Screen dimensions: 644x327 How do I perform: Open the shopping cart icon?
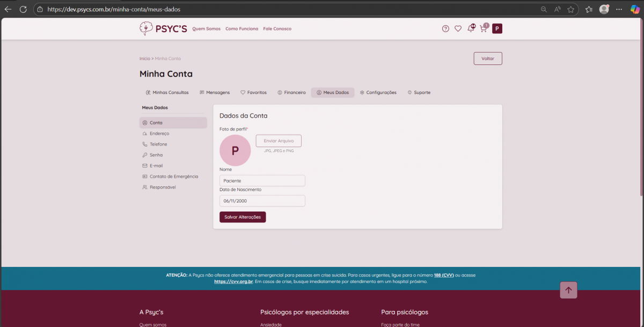484,29
